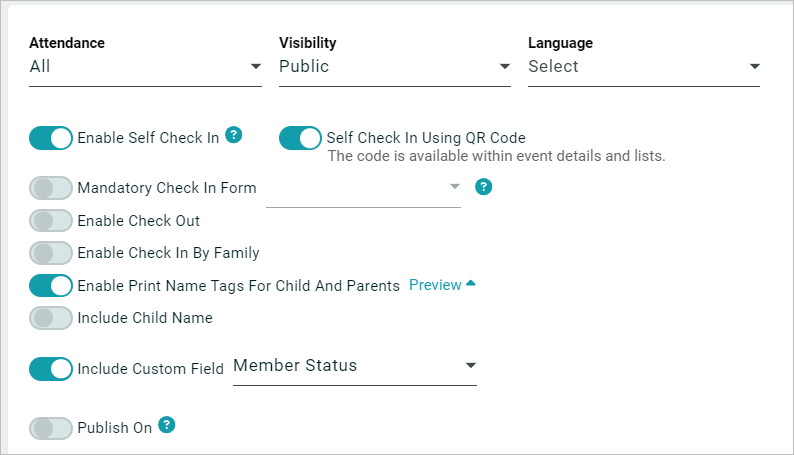
Task: Click the help icon beside Publish On
Action: [x=167, y=425]
